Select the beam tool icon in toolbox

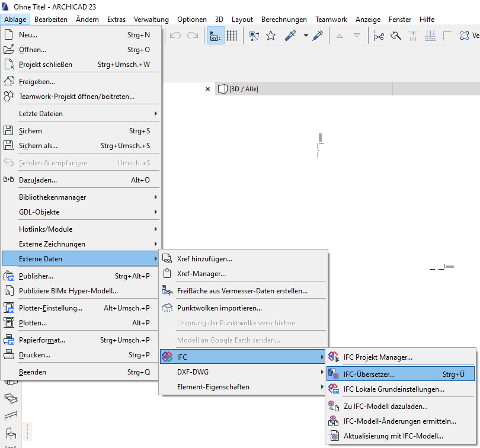[x=11, y=416]
